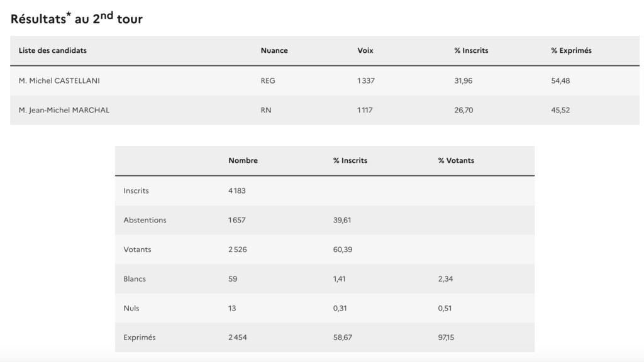Click the Exprimés row label
Image resolution: width=644 pixels, height=362 pixels.
pyautogui.click(x=140, y=337)
